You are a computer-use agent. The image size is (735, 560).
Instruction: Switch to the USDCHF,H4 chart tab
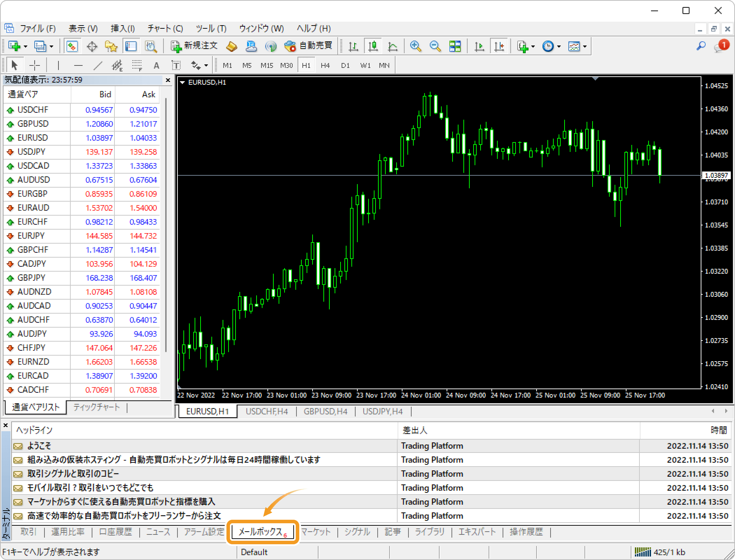[267, 412]
